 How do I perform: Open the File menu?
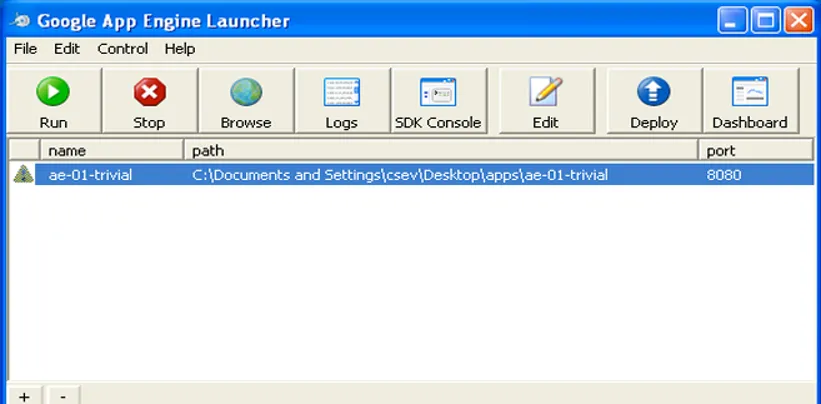tap(25, 49)
